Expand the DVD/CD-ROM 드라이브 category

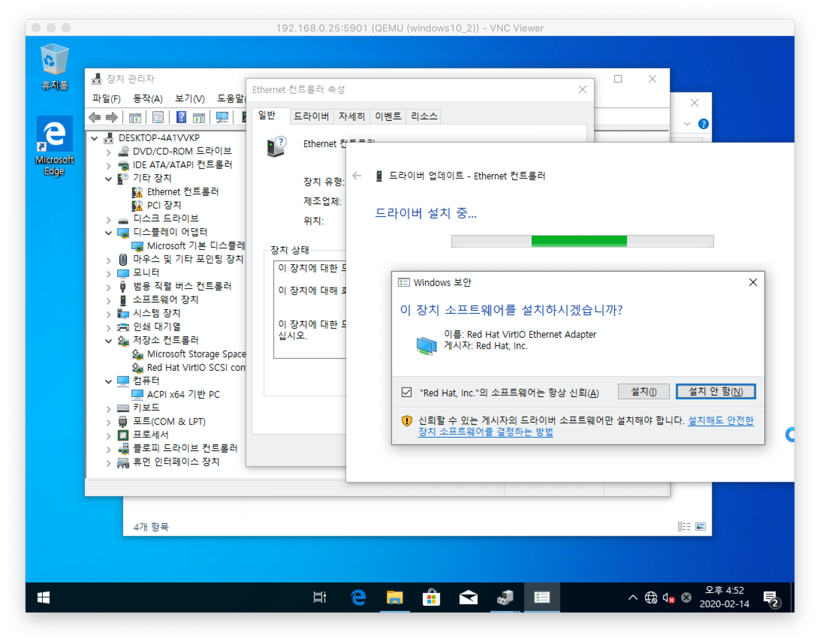point(109,152)
